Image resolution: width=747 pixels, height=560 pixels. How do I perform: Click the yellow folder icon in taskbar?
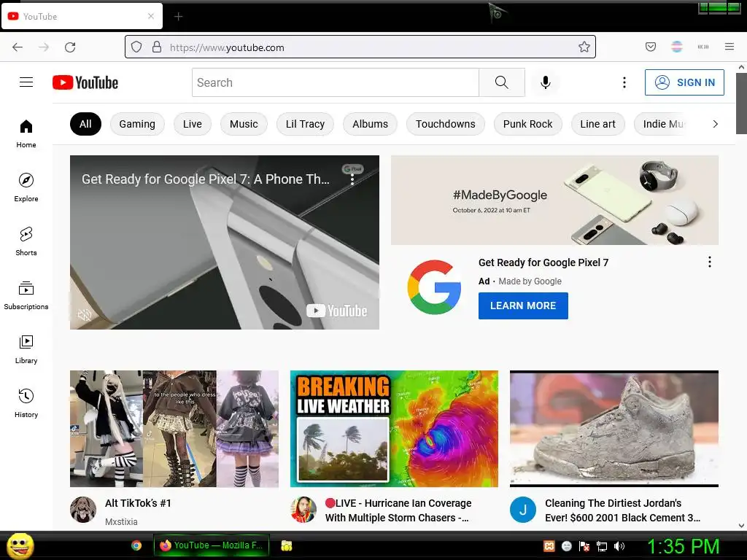click(x=286, y=545)
